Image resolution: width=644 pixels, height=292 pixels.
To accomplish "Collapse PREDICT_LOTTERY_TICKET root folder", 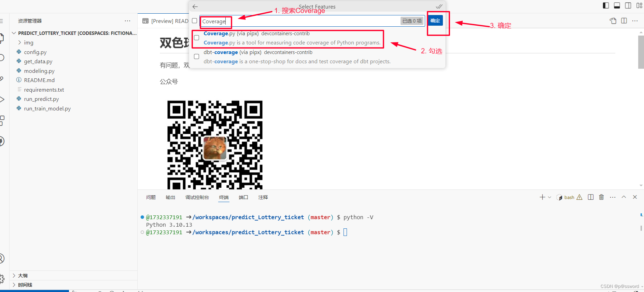I will (x=14, y=33).
